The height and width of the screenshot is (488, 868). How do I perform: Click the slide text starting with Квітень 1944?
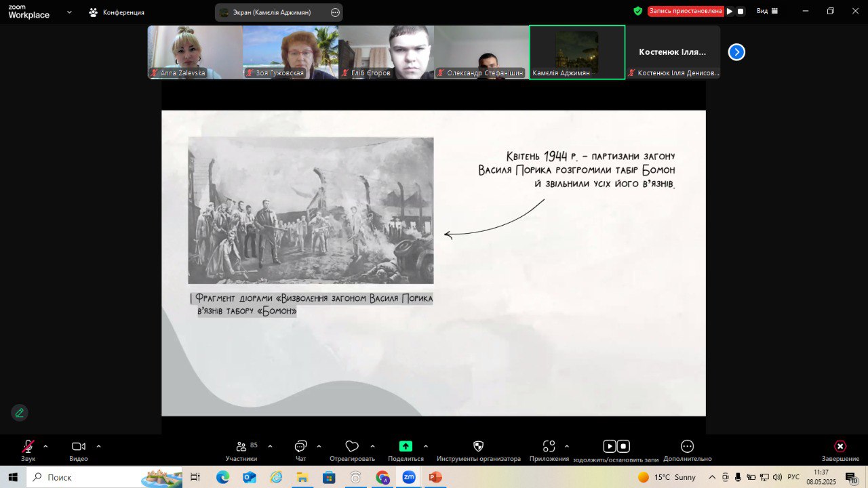(576, 169)
